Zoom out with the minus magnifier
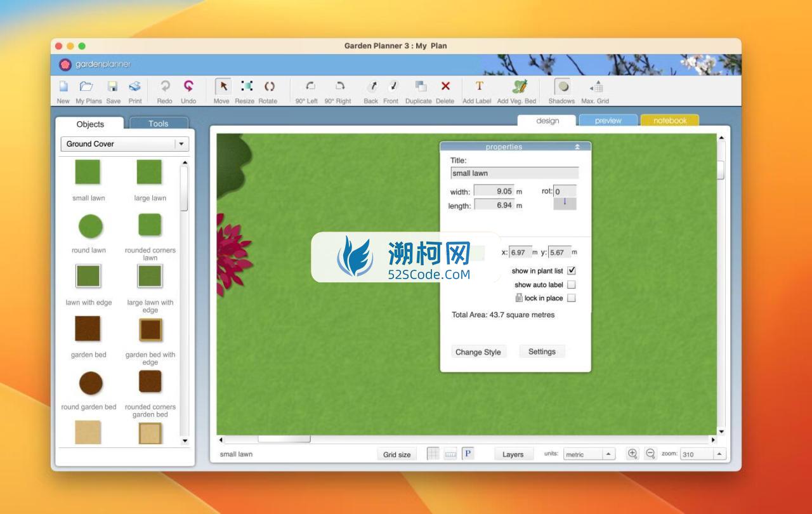812x514 pixels. click(x=650, y=453)
